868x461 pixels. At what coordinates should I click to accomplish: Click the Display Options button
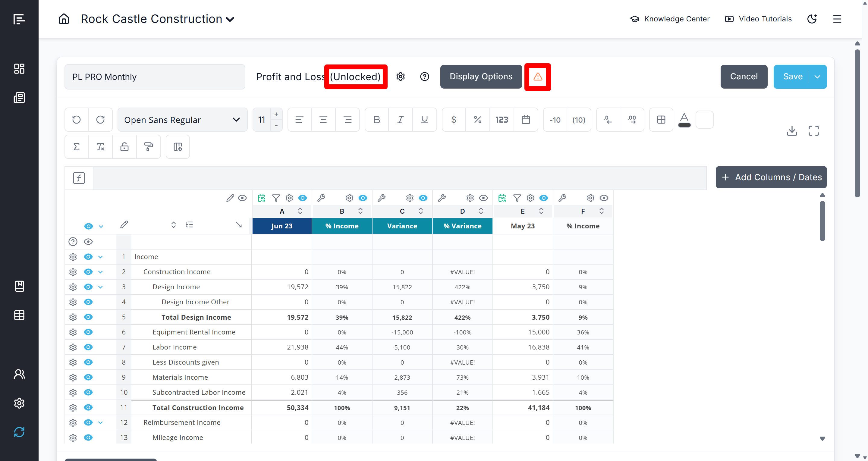point(481,77)
